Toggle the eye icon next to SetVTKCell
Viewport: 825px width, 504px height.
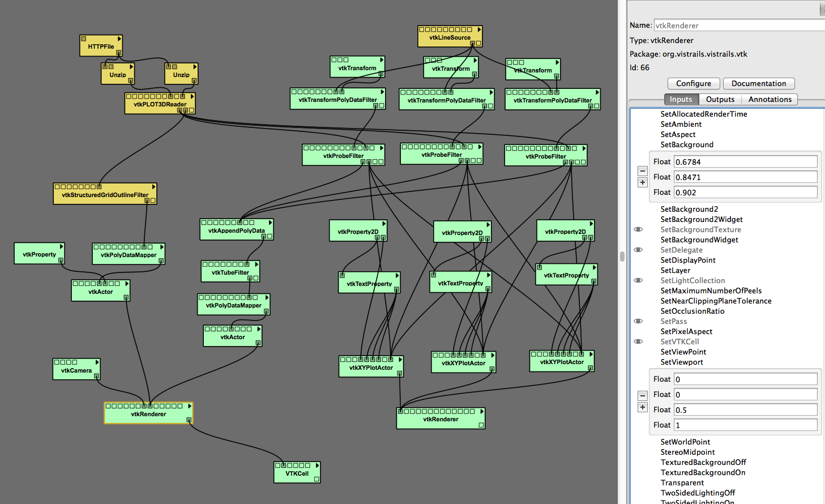pos(638,341)
